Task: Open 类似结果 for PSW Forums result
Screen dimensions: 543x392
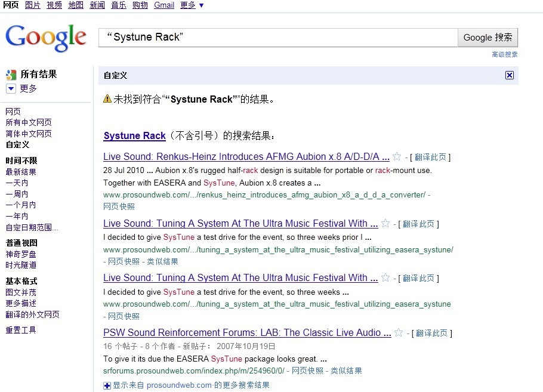Action: [x=346, y=371]
